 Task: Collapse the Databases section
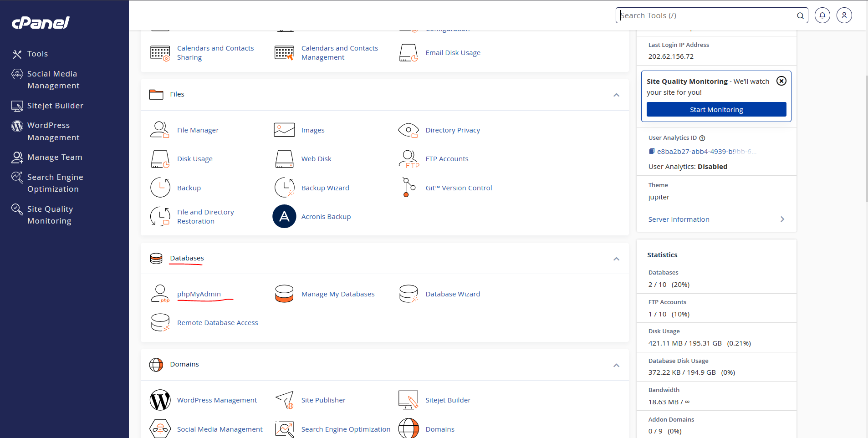(x=616, y=259)
